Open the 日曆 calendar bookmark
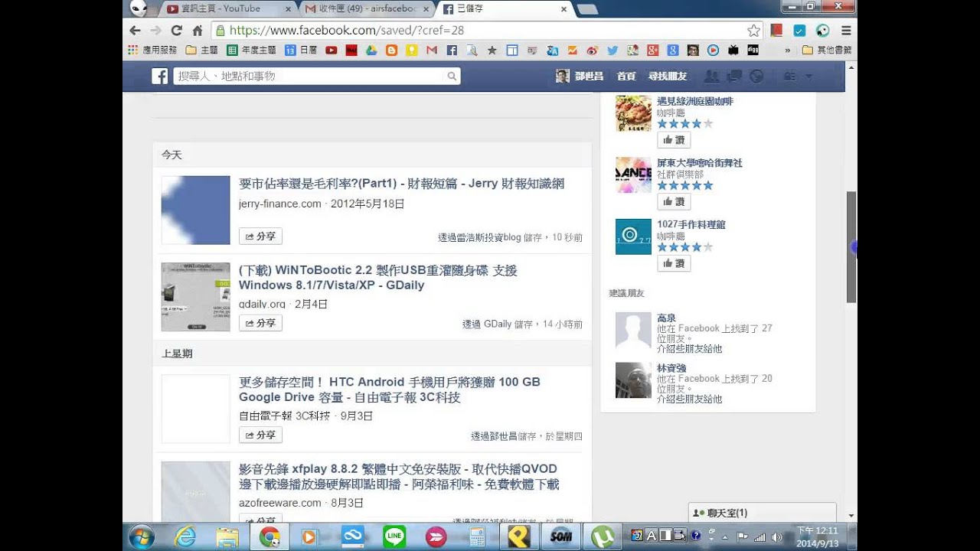The image size is (980, 551). click(x=301, y=51)
